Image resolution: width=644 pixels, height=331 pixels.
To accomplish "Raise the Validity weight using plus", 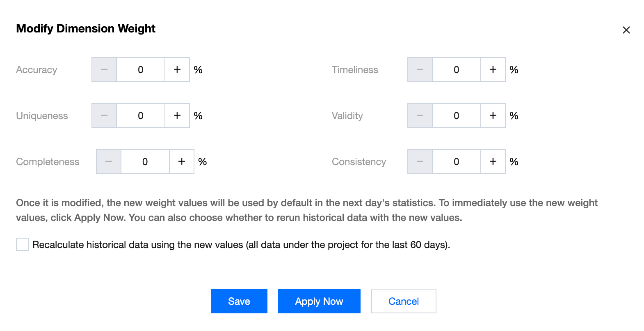I will [493, 116].
